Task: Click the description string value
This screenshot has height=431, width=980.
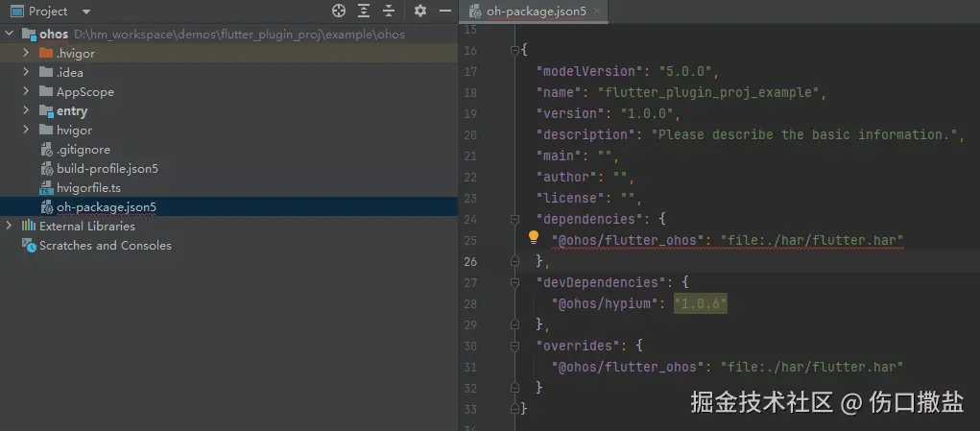Action: click(804, 135)
